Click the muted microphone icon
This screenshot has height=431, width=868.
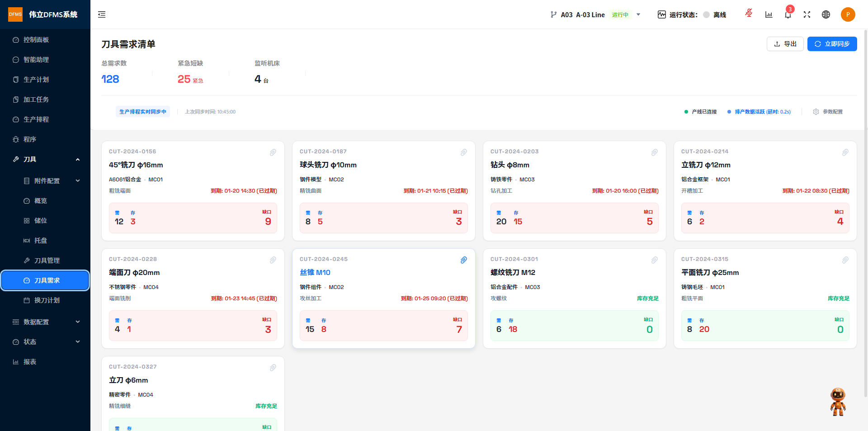[x=749, y=13]
